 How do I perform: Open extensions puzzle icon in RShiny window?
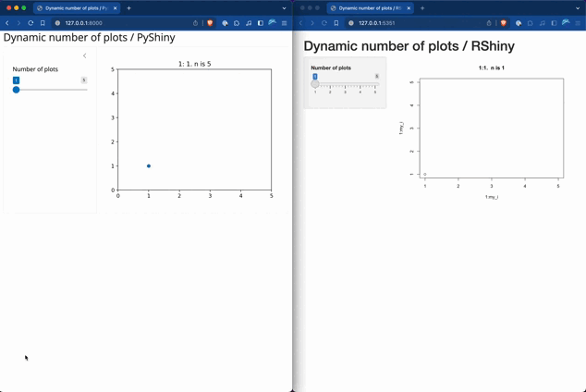pos(531,23)
